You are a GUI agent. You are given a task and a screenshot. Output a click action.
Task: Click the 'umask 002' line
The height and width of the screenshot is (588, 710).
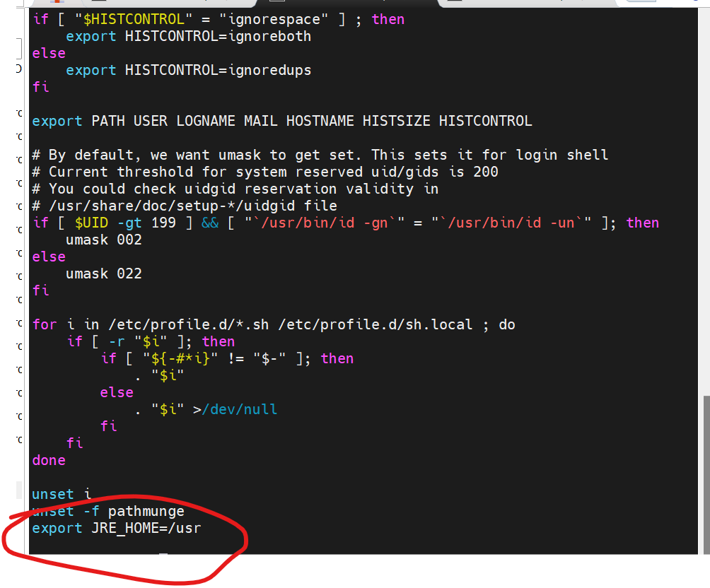pos(104,240)
